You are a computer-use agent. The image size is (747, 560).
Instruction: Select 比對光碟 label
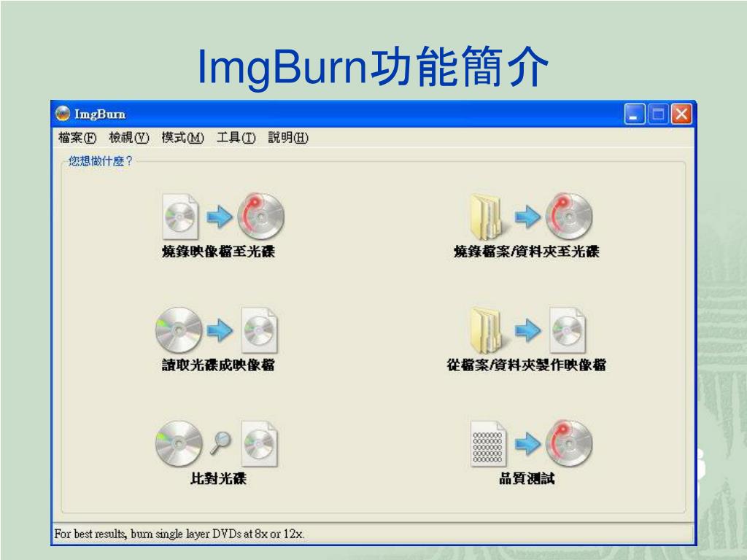click(x=218, y=478)
